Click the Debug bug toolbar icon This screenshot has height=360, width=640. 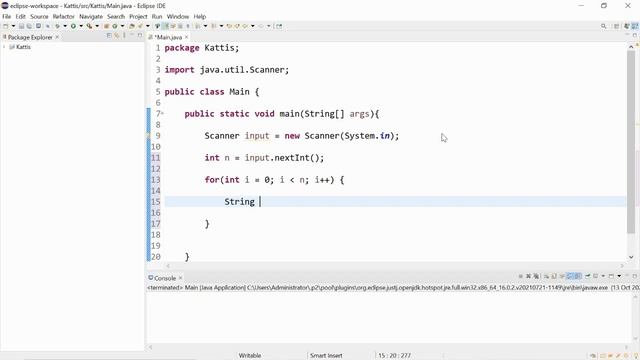click(58, 26)
